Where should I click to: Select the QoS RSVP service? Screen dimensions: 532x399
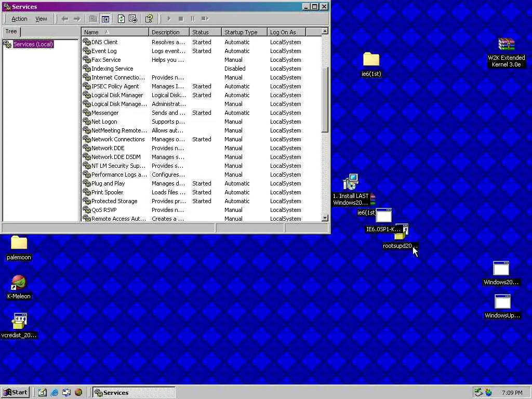(104, 210)
